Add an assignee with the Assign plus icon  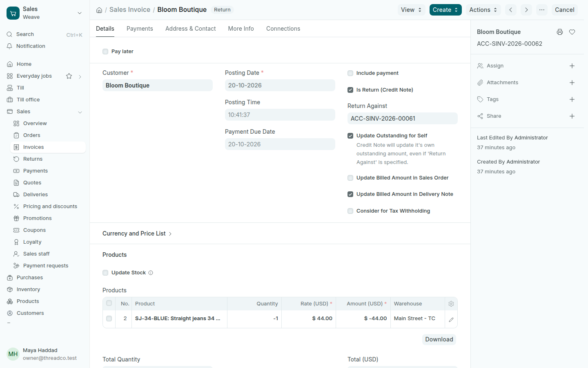coord(572,66)
